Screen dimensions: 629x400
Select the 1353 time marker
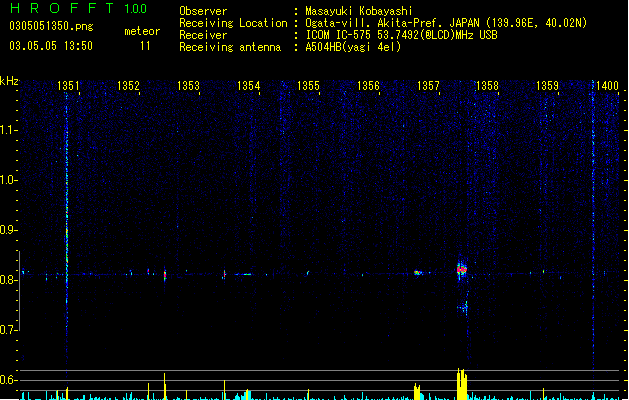(189, 86)
